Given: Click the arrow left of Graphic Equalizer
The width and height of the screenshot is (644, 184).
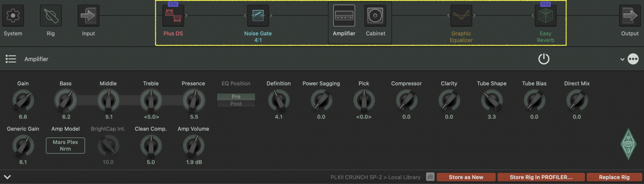Looking at the screenshot, I should tap(448, 15).
